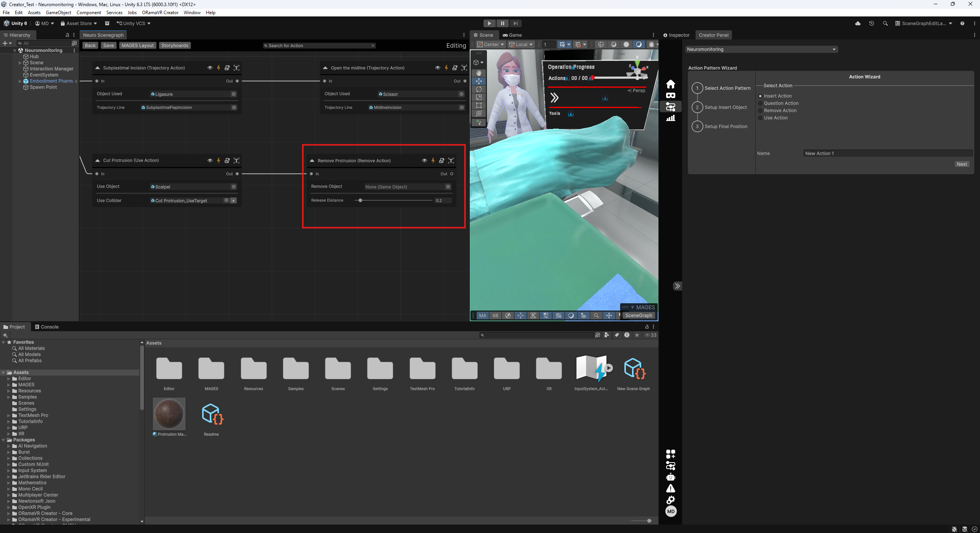Select the Rect tool in Scene toolbar

479,105
